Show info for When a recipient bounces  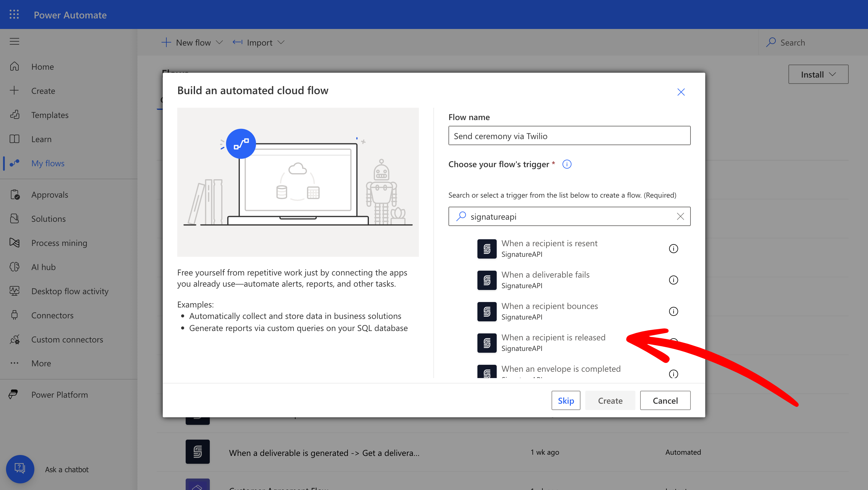(673, 311)
